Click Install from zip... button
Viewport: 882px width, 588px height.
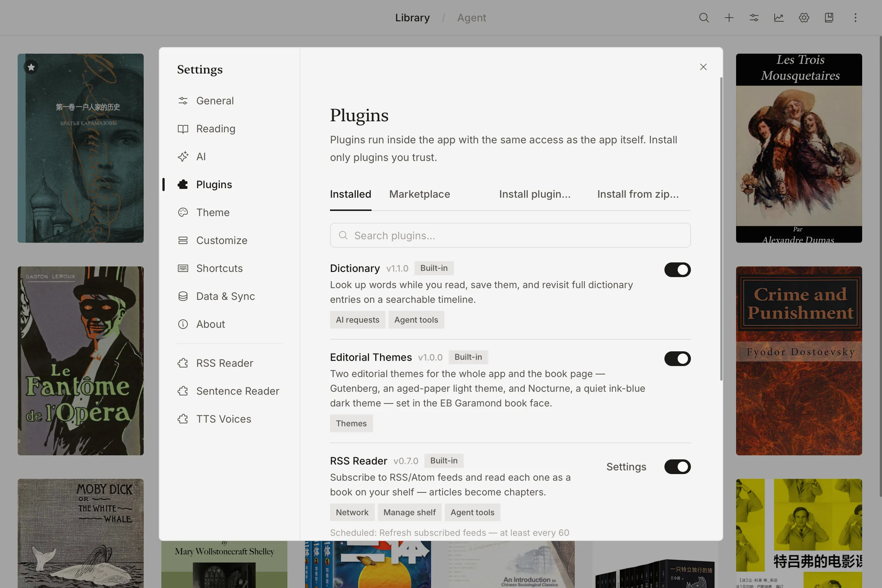pos(638,194)
